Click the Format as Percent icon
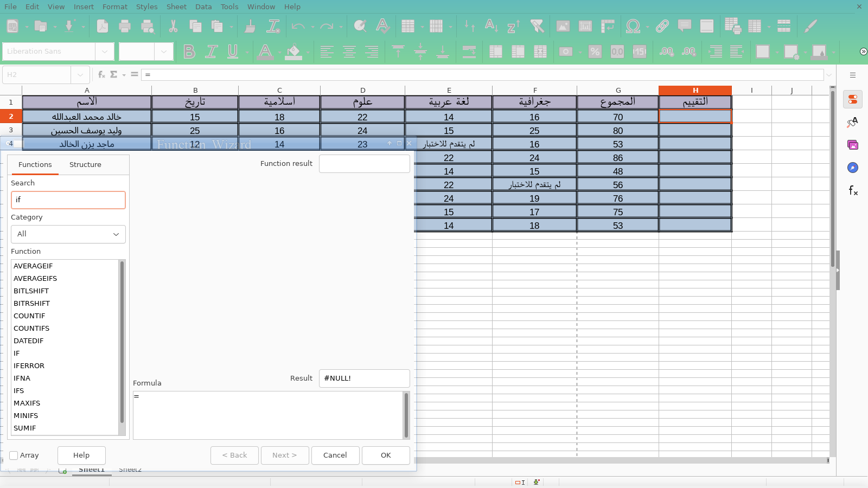 (x=595, y=52)
